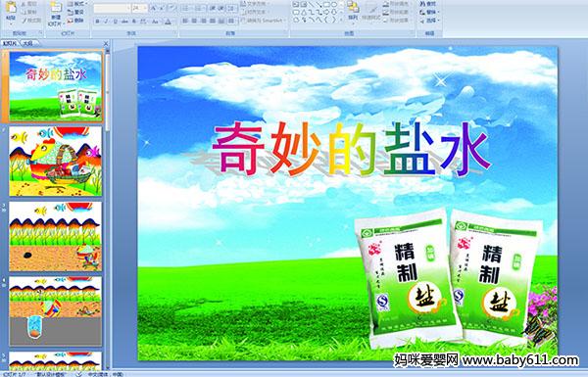
Task: Select the Find icon in editing group
Action: point(428,3)
